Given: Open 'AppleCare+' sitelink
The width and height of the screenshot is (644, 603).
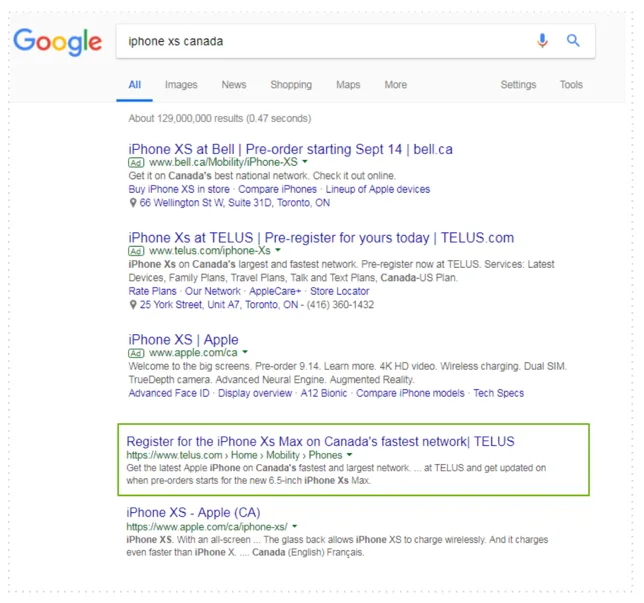Looking at the screenshot, I should (275, 291).
